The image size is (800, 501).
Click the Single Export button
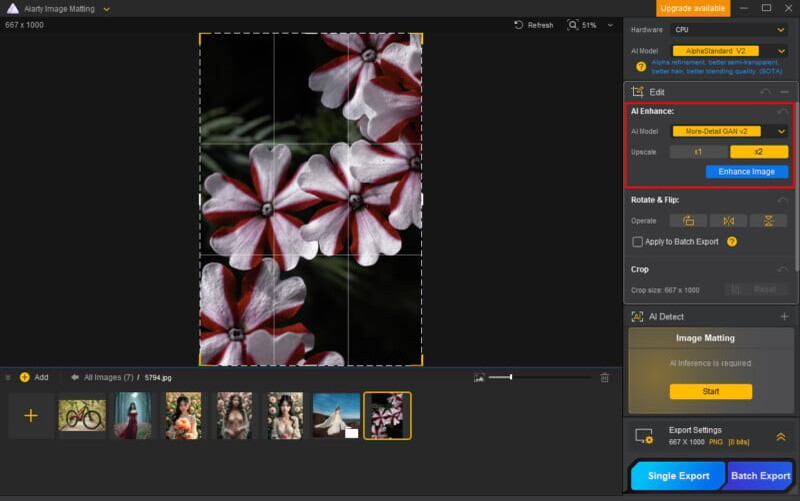click(678, 475)
